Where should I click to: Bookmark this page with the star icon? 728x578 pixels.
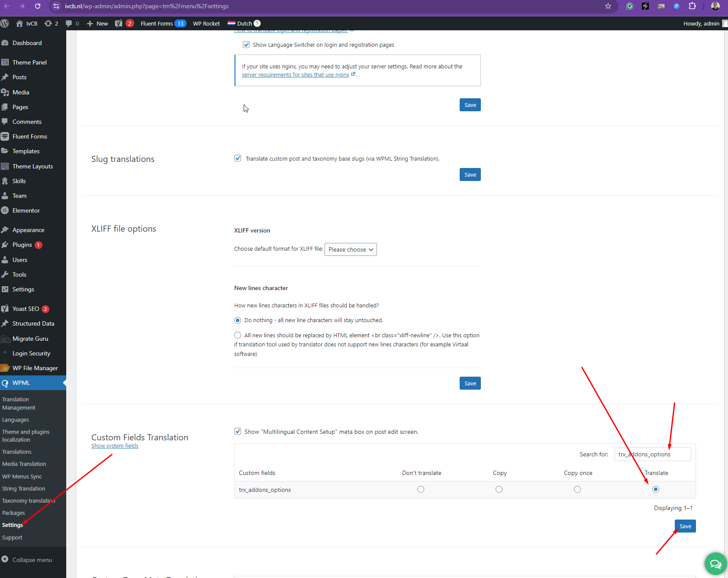608,6
